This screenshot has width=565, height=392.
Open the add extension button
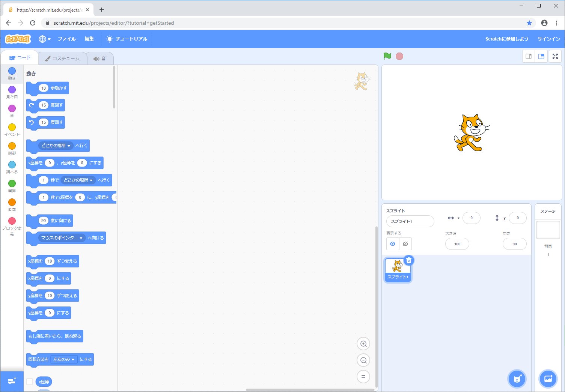12,381
